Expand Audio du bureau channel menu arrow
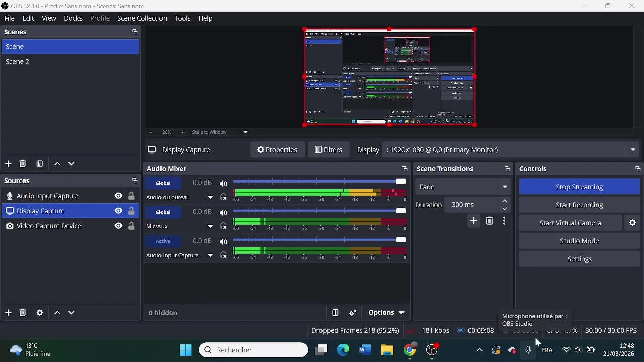The height and width of the screenshot is (362, 644). click(210, 197)
